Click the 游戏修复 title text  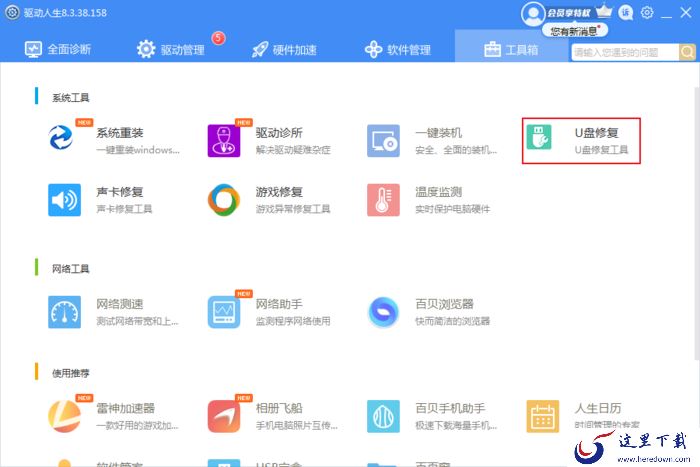pyautogui.click(x=279, y=192)
